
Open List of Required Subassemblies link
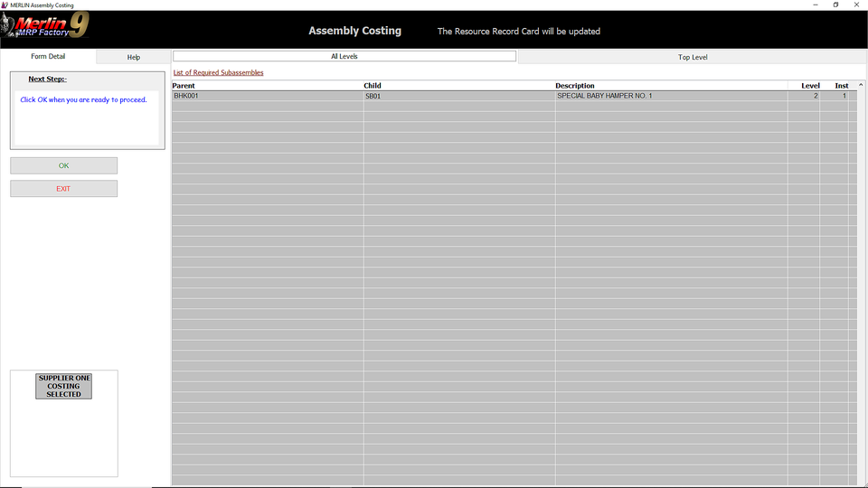tap(218, 72)
